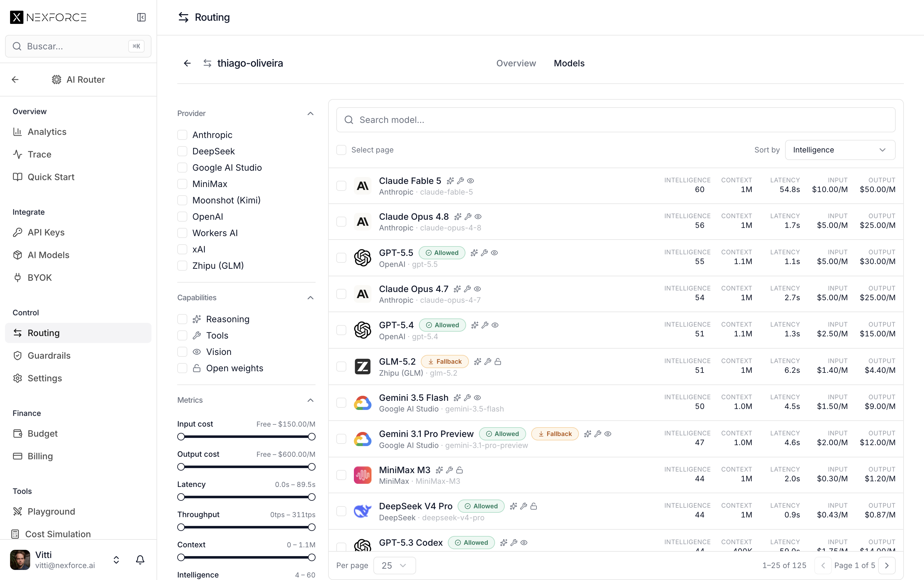The image size is (924, 580).
Task: Click the AI Router chip icon
Action: point(56,80)
